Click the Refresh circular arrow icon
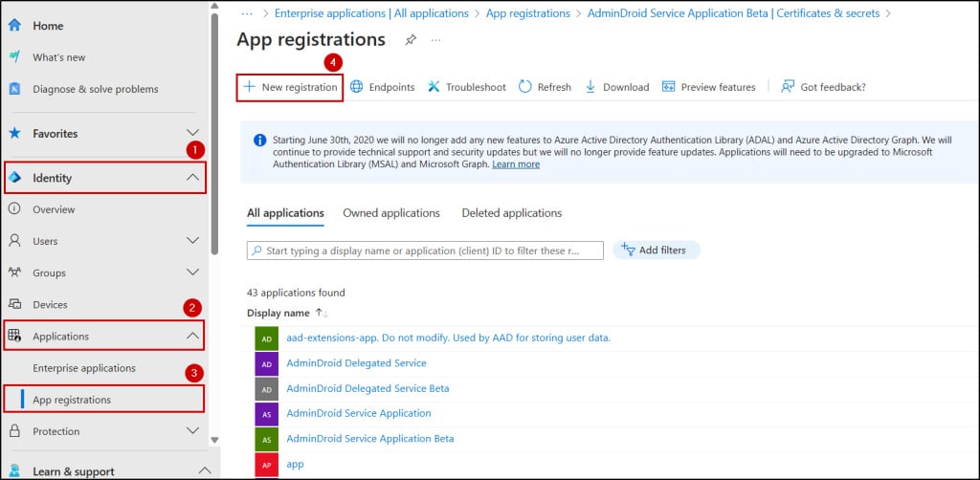This screenshot has width=980, height=480. click(x=525, y=87)
